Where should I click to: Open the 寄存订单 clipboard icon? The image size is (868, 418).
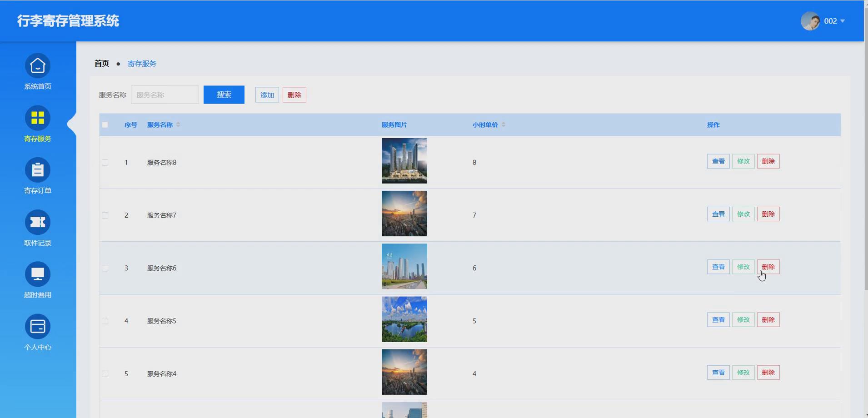[x=38, y=170]
